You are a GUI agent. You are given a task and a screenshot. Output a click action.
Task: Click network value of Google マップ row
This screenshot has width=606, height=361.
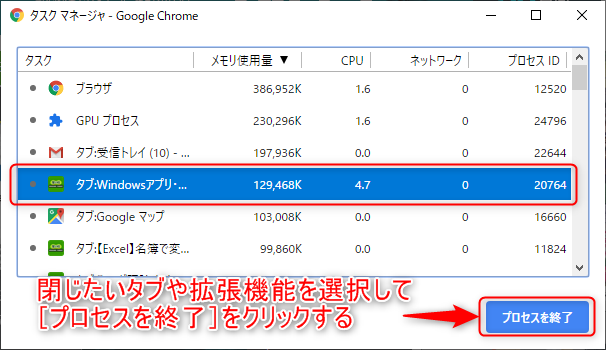465,217
